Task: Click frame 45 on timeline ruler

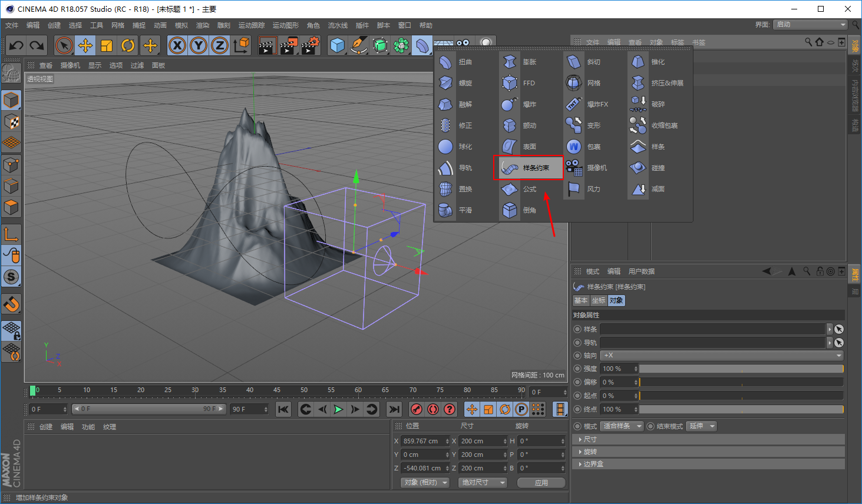Action: point(277,390)
